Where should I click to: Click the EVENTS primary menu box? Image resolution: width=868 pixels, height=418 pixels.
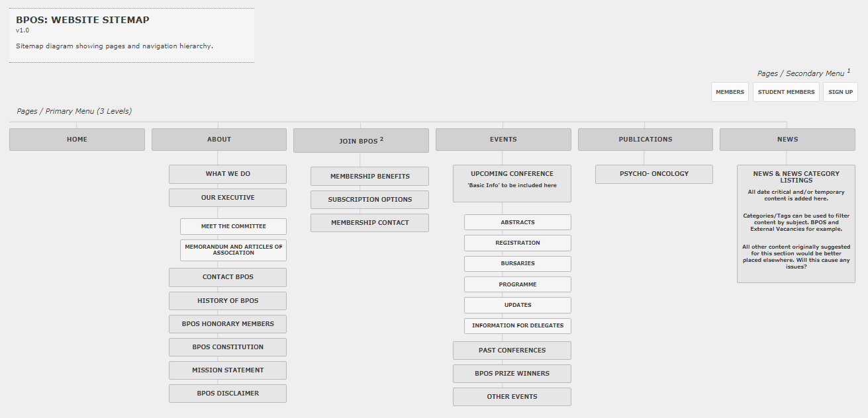click(503, 140)
